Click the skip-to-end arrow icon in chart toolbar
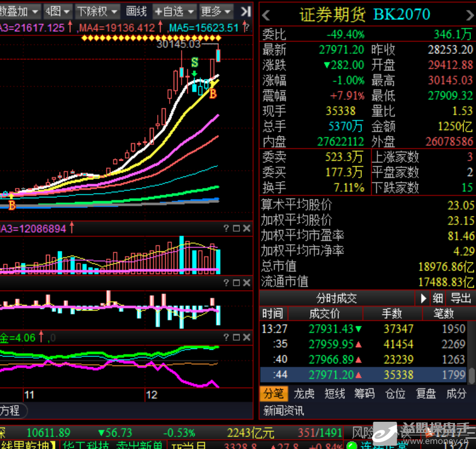 (245, 11)
